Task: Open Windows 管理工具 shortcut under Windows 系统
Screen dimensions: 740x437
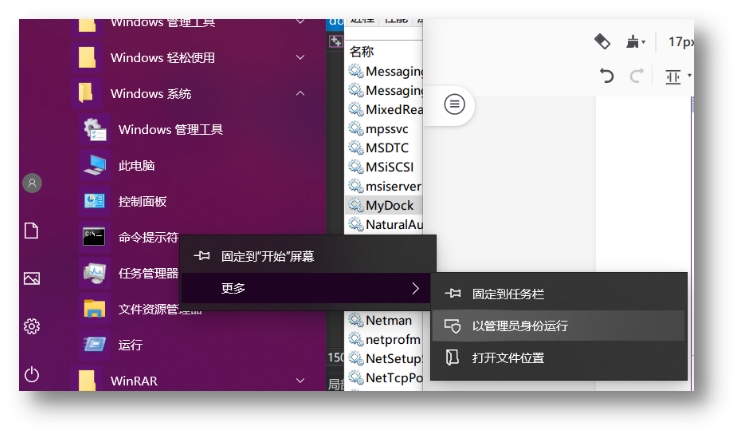Action: click(x=170, y=129)
